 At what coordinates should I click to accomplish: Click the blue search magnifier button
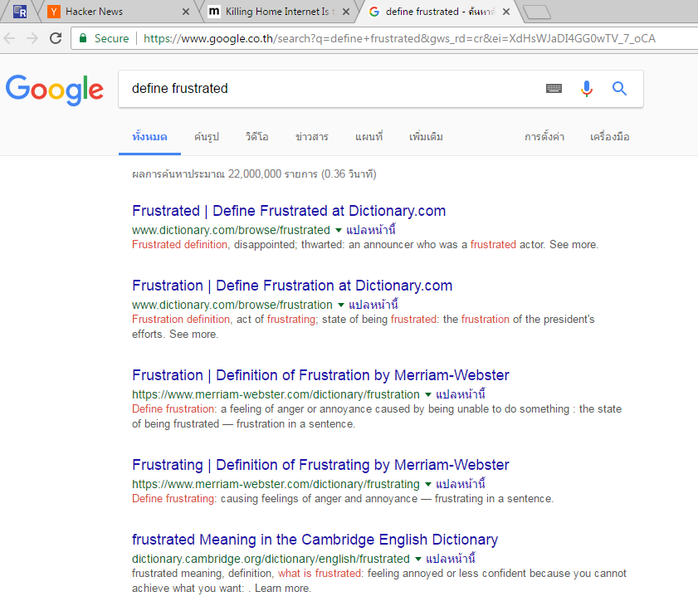(619, 89)
